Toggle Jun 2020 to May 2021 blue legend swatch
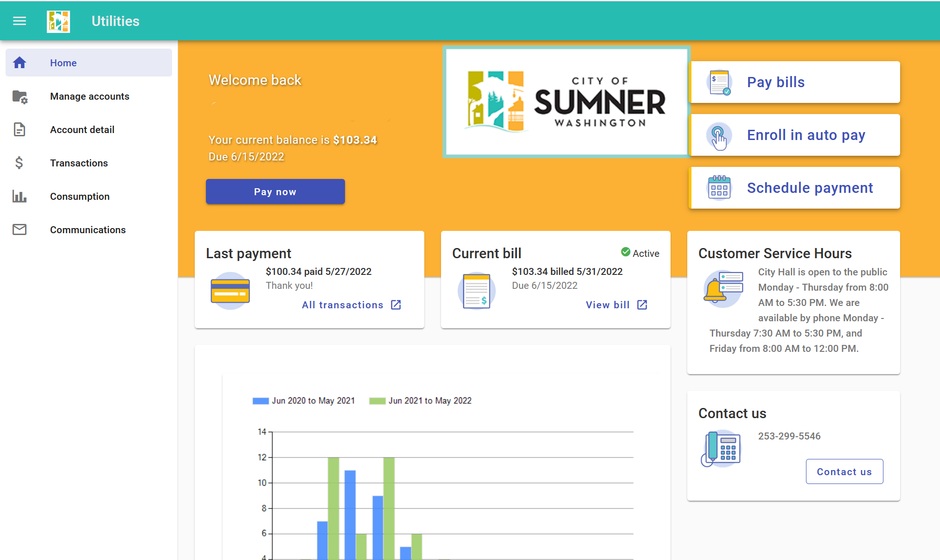This screenshot has height=560, width=940. pos(261,401)
